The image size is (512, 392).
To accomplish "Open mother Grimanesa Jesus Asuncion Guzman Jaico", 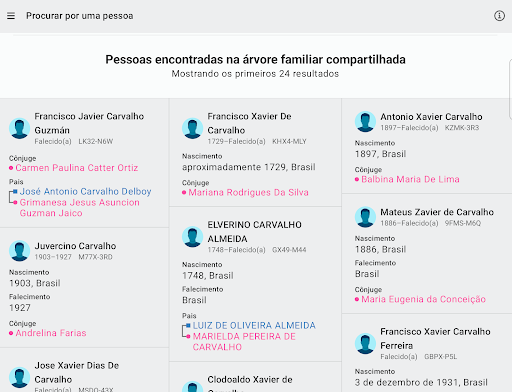I will [x=79, y=208].
